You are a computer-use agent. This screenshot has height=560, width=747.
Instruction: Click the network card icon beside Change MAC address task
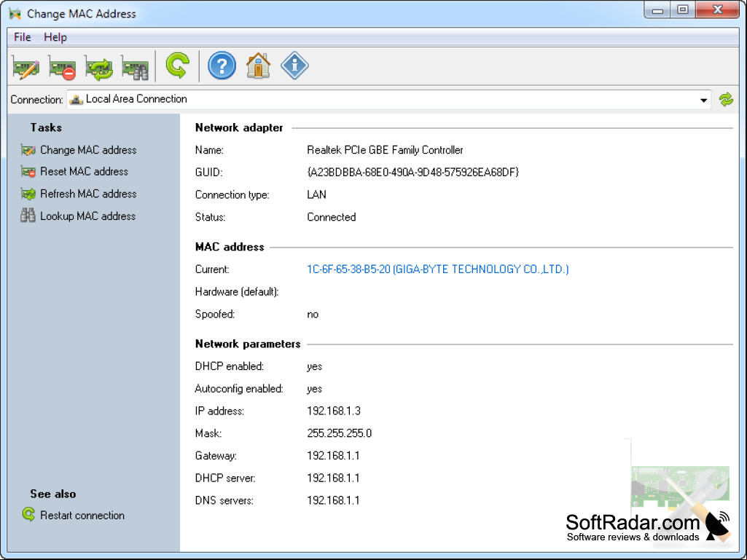28,151
